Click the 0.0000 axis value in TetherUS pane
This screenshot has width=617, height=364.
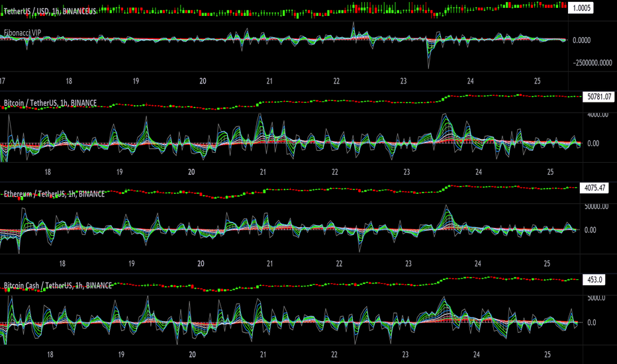[x=581, y=40]
